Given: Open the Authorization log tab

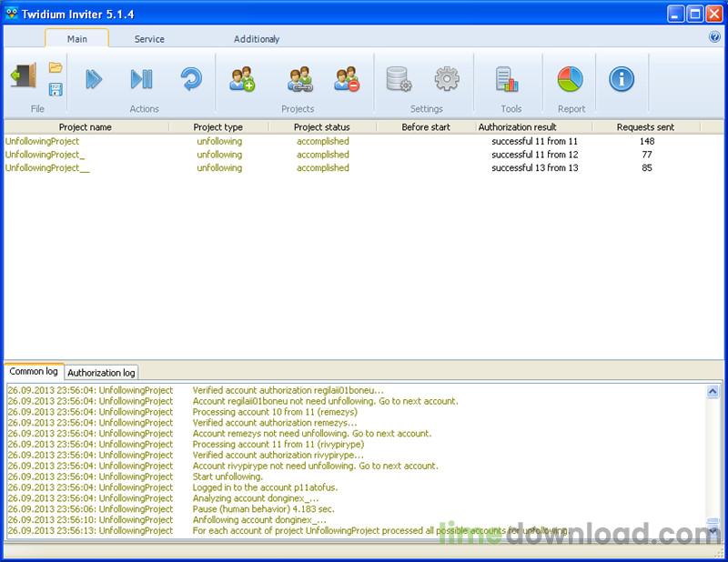Looking at the screenshot, I should (x=101, y=372).
